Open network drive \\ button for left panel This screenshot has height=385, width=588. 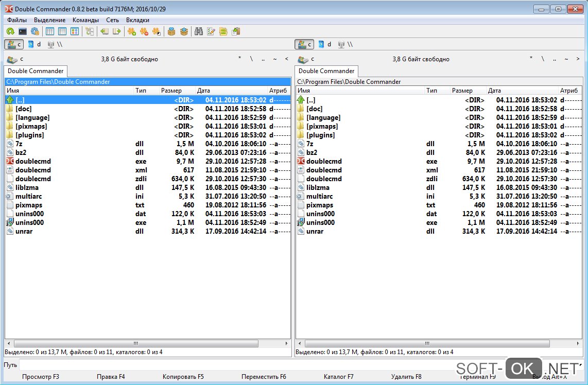click(55, 44)
